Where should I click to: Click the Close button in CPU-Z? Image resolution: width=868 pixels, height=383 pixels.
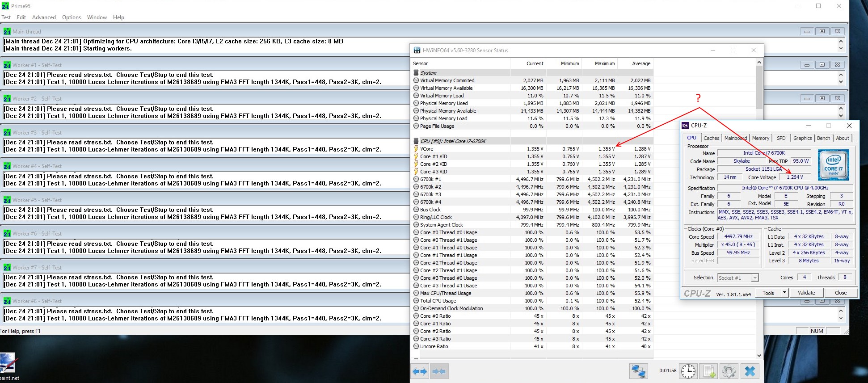[841, 293]
